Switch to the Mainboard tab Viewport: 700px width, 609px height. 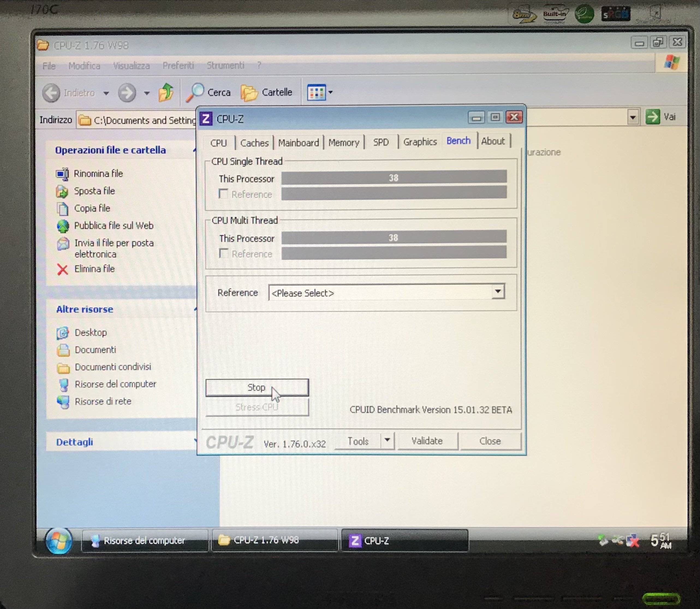pos(298,143)
